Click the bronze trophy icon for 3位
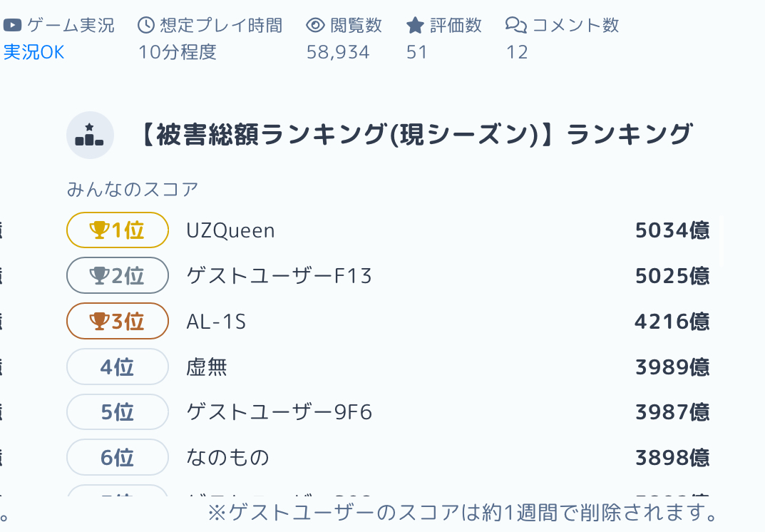This screenshot has width=765, height=532. click(x=98, y=321)
